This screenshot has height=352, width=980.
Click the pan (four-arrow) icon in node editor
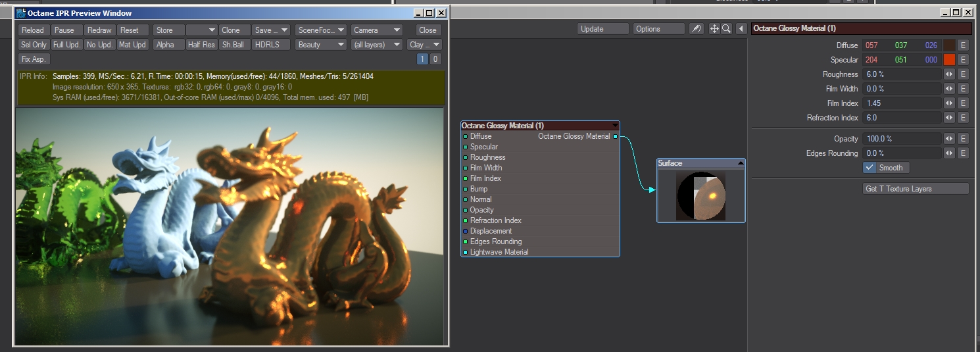pyautogui.click(x=714, y=29)
